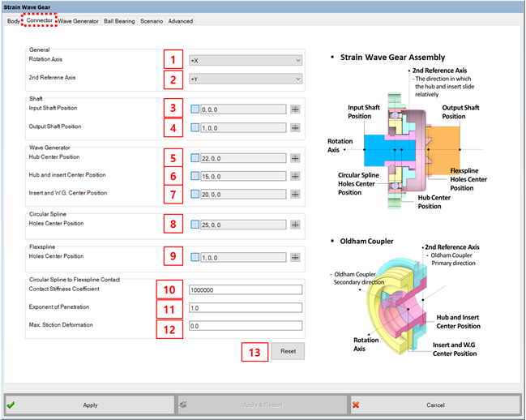Expand the 2nd Reference Axis dropdown

point(246,79)
